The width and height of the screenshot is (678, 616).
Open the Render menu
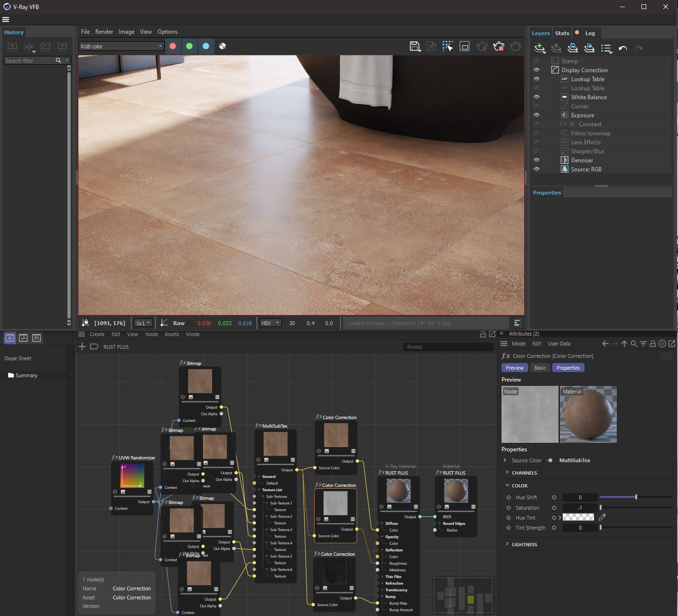point(104,32)
